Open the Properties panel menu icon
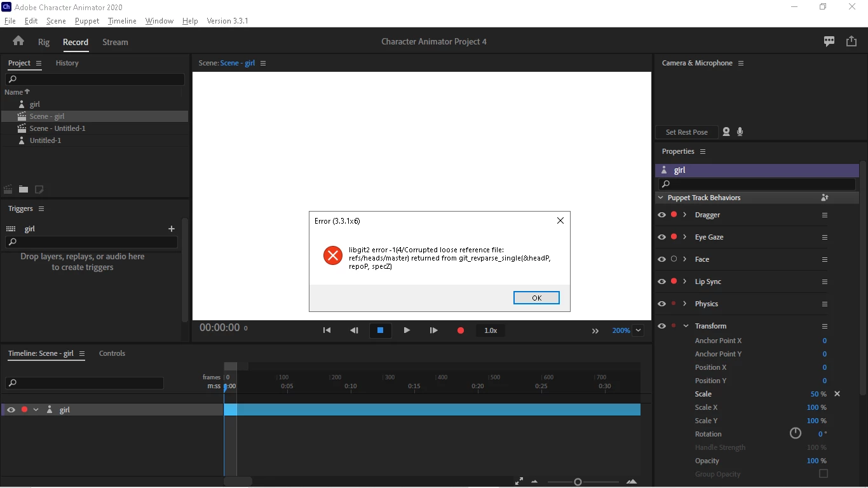This screenshot has height=488, width=868. tap(703, 152)
